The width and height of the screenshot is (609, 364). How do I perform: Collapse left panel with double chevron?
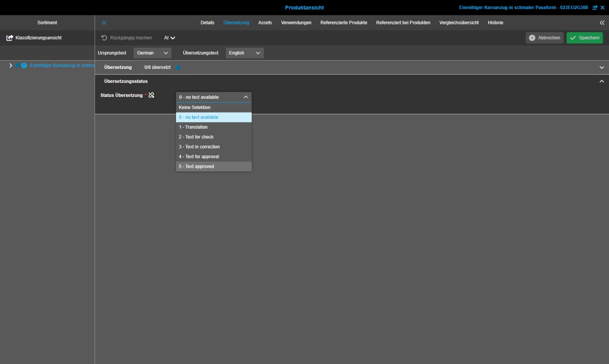click(104, 23)
